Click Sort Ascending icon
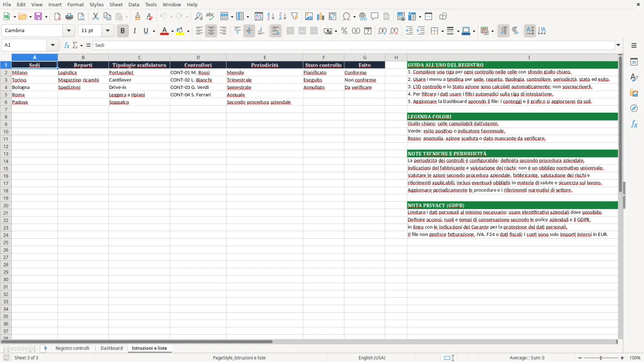 [x=271, y=17]
